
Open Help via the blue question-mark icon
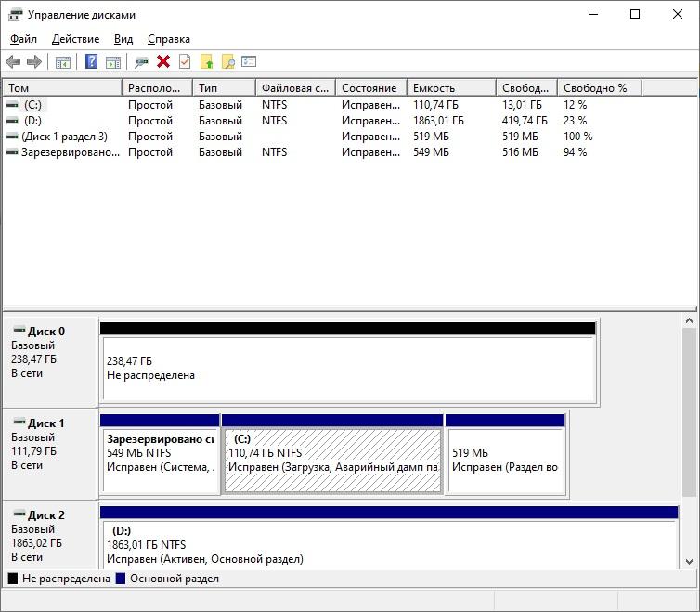[x=91, y=61]
